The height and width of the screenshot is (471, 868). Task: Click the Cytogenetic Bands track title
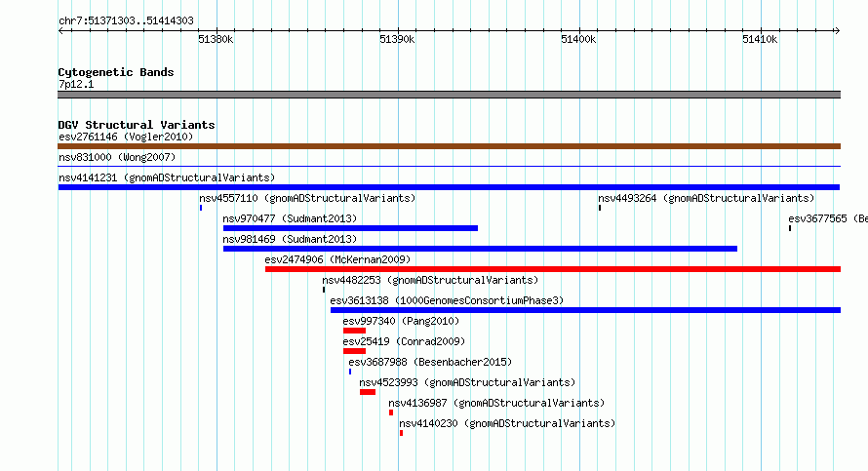click(x=116, y=72)
